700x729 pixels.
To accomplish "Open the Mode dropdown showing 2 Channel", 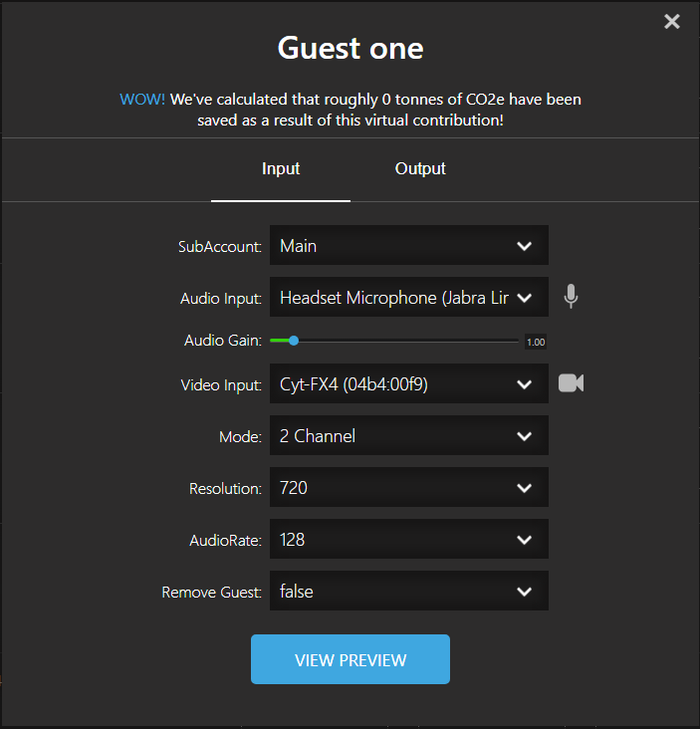I will coord(409,435).
